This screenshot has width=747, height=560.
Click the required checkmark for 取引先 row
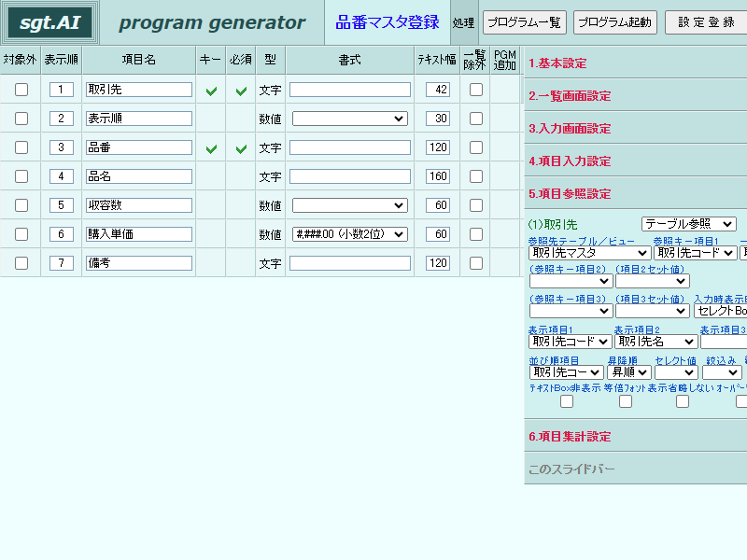point(242,91)
